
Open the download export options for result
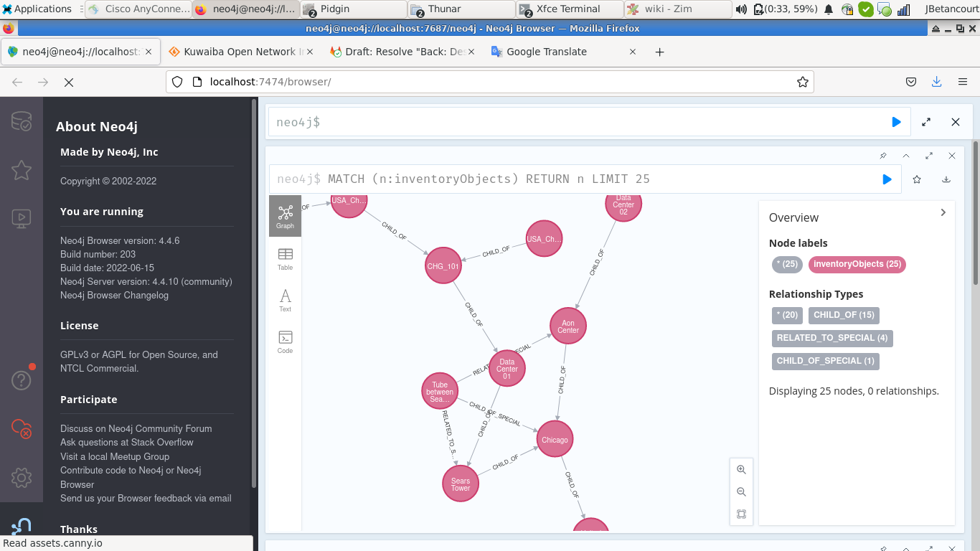tap(946, 179)
